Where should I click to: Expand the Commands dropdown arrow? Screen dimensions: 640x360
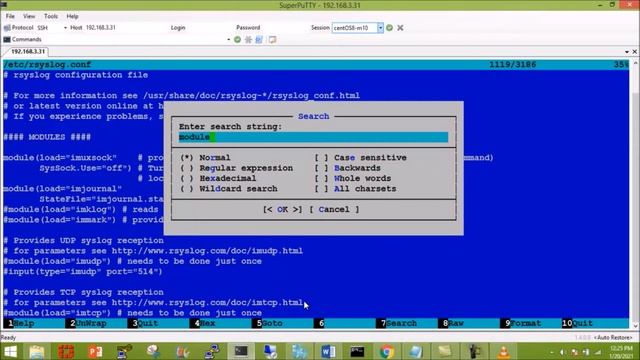[x=229, y=40]
